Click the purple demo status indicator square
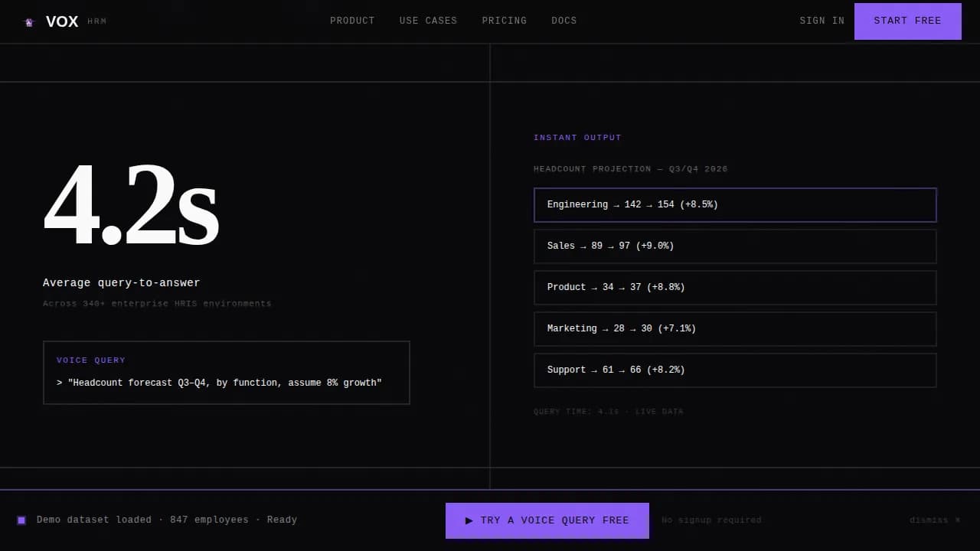 point(21,520)
